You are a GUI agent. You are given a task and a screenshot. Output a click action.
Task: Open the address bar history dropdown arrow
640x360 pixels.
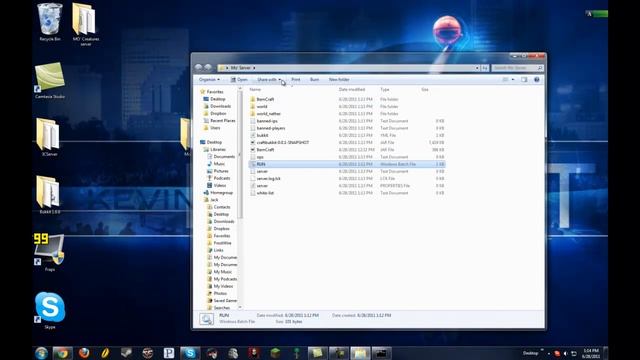477,68
